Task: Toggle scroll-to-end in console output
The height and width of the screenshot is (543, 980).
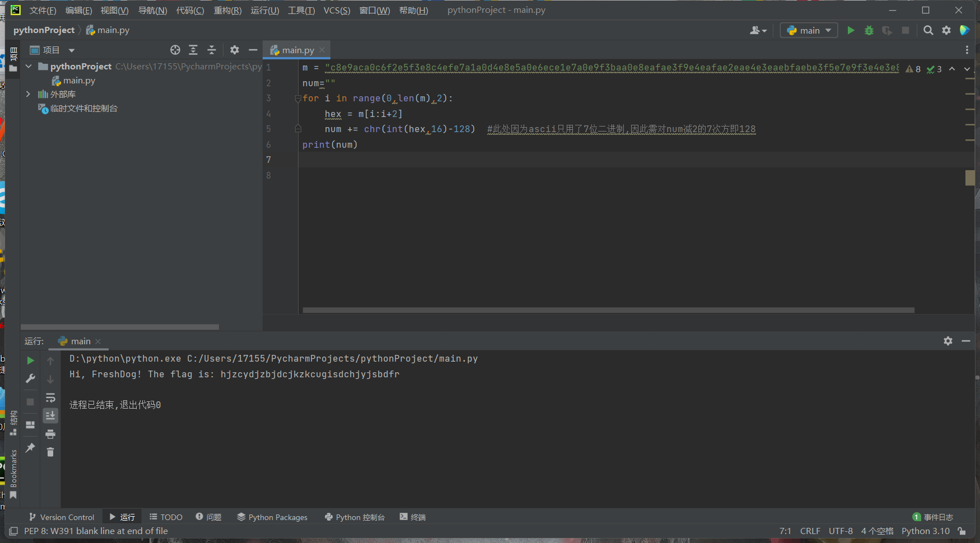Action: [x=50, y=415]
